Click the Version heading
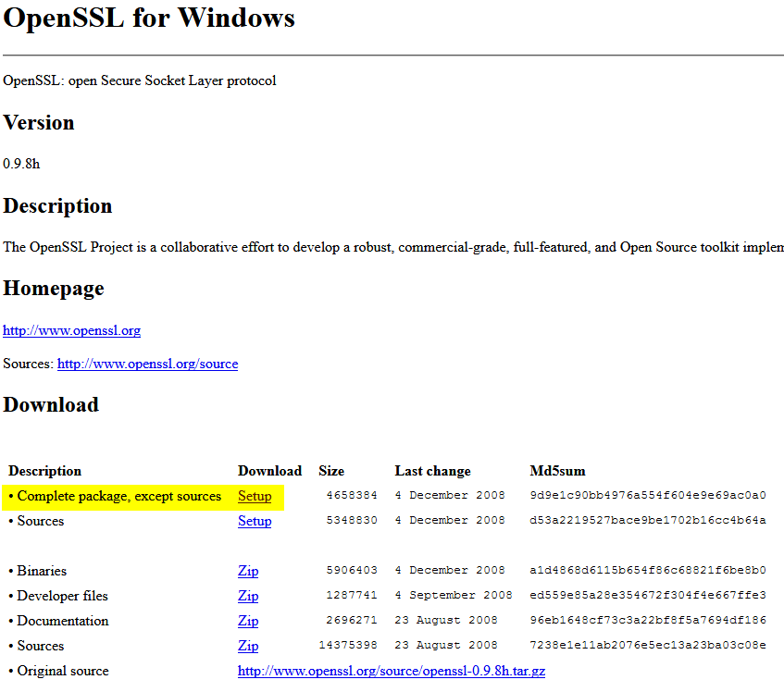The image size is (784, 692). [x=39, y=123]
